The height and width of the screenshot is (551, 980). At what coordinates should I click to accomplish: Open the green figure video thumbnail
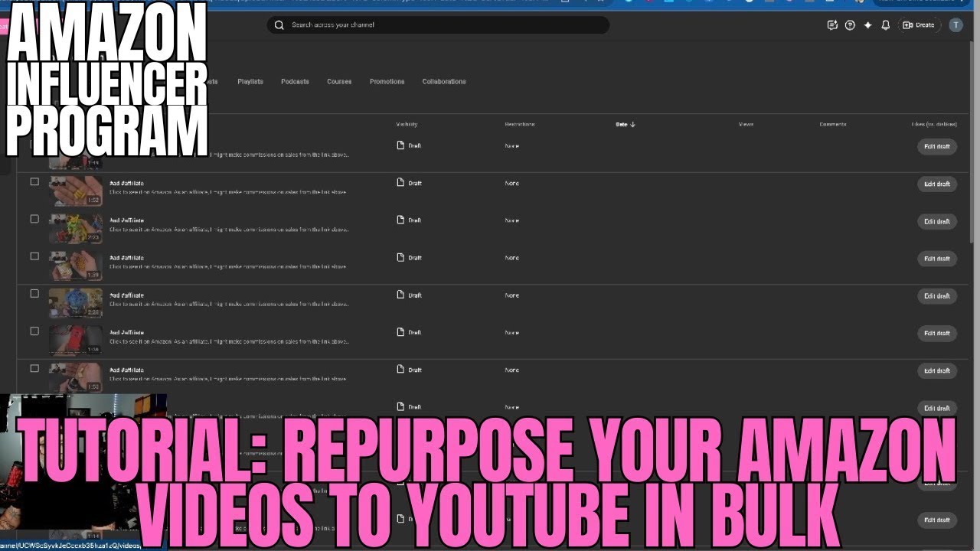pos(76,228)
